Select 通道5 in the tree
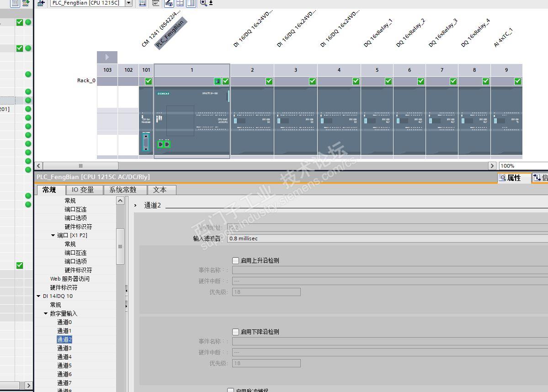The width and height of the screenshot is (548, 392). [64, 366]
